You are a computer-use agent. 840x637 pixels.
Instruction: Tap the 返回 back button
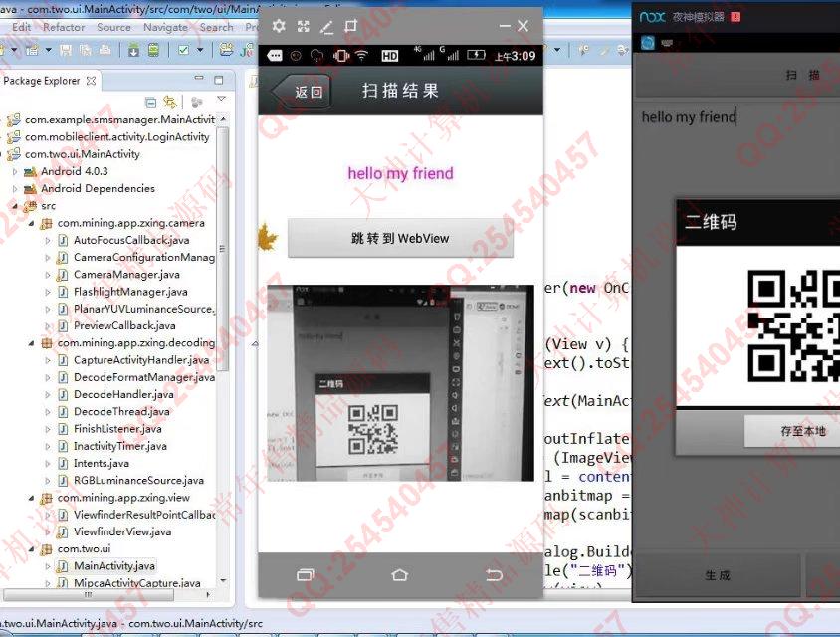(303, 92)
